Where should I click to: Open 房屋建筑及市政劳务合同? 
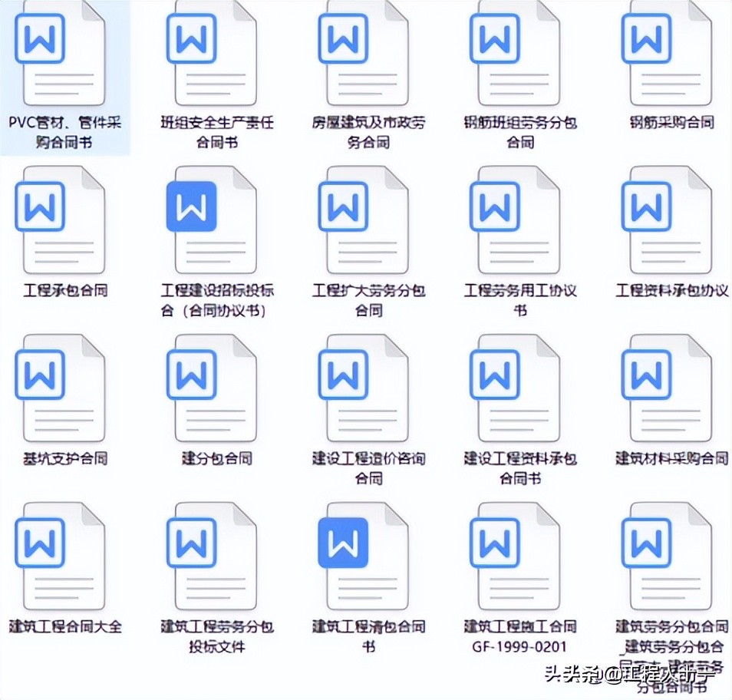368,54
